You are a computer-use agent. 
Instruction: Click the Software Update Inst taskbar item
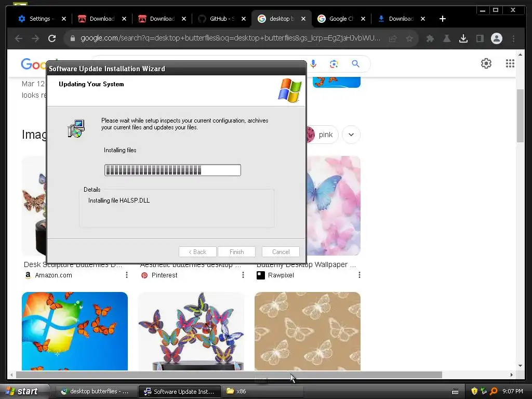(180, 392)
